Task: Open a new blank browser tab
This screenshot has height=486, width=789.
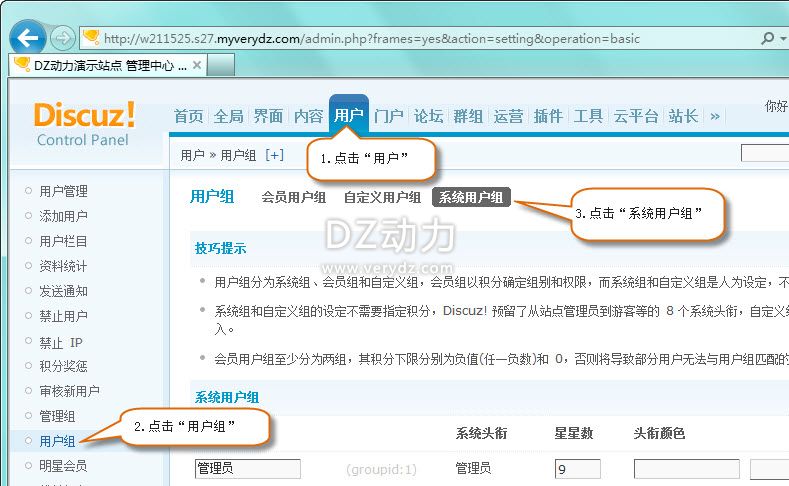Action: tap(222, 66)
